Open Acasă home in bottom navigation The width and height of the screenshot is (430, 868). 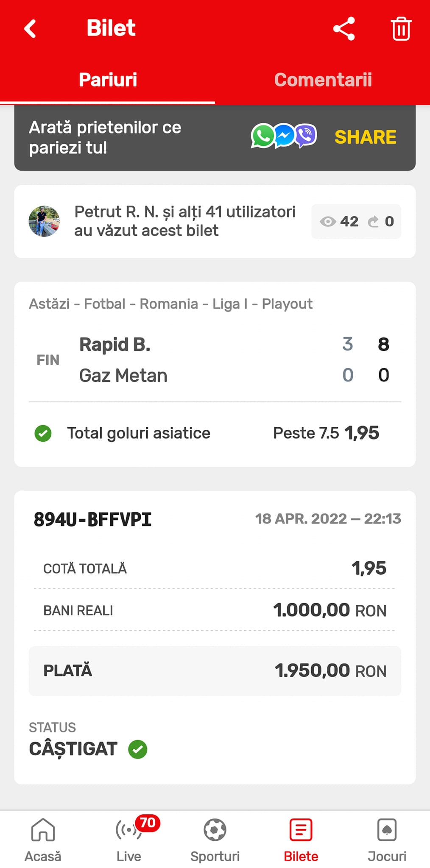pyautogui.click(x=43, y=839)
